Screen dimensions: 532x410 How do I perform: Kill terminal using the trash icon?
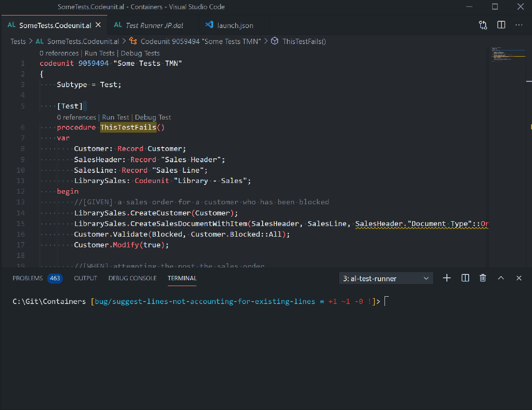tap(483, 278)
